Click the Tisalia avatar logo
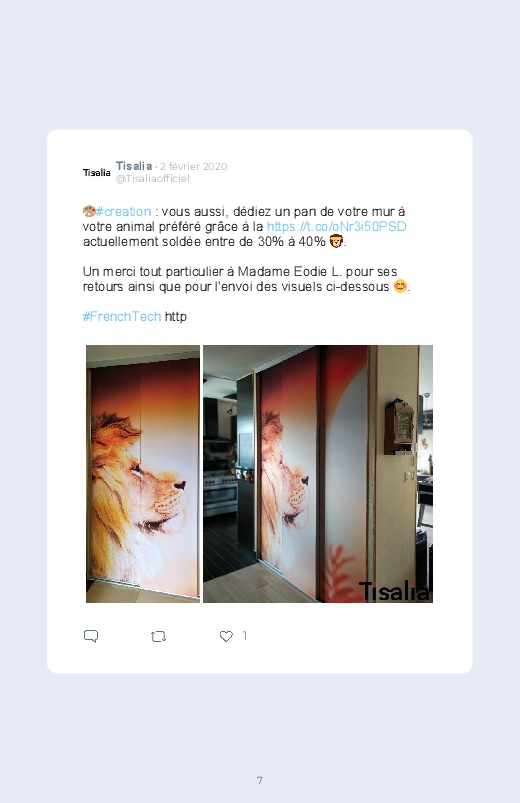Viewport: 520px width, 803px height. 96,173
